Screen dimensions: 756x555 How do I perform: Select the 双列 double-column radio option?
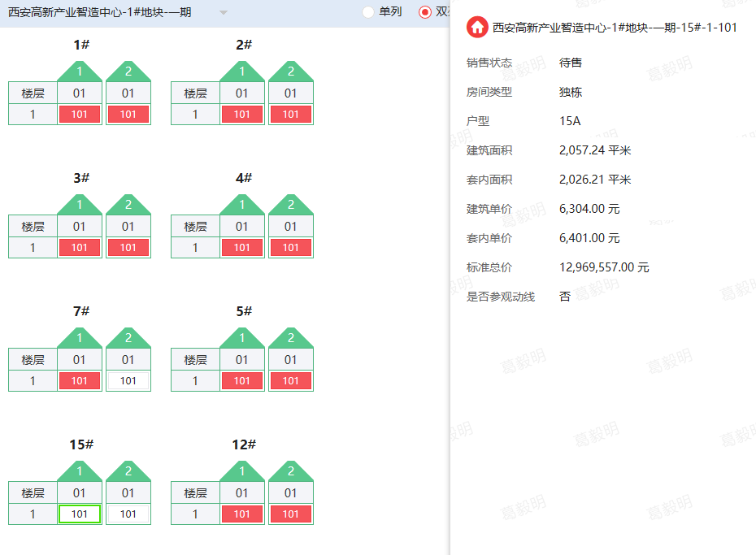(425, 12)
